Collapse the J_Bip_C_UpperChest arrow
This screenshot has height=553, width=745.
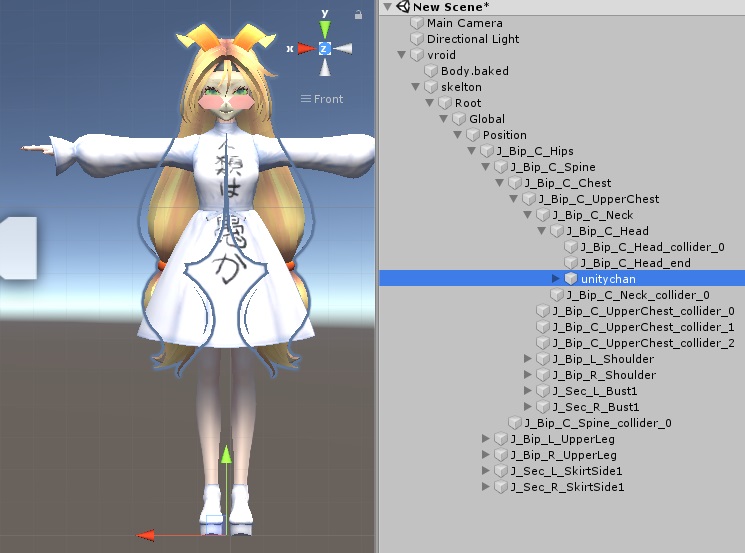click(514, 199)
